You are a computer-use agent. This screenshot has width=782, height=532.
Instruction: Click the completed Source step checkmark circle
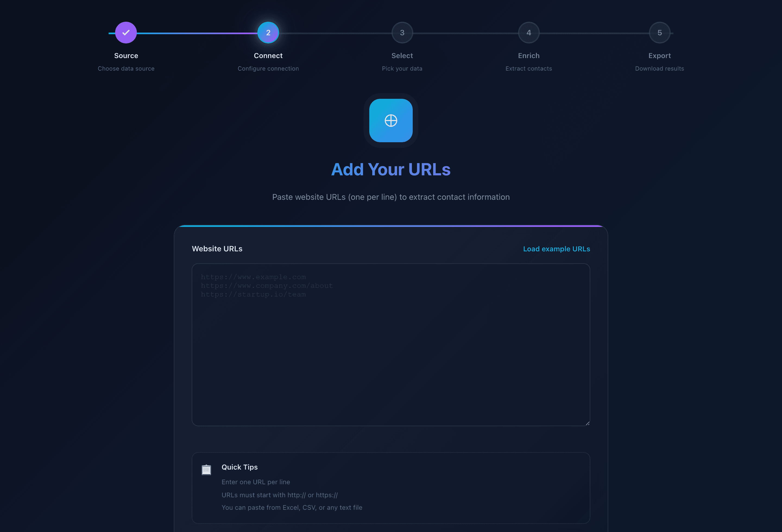(x=126, y=33)
